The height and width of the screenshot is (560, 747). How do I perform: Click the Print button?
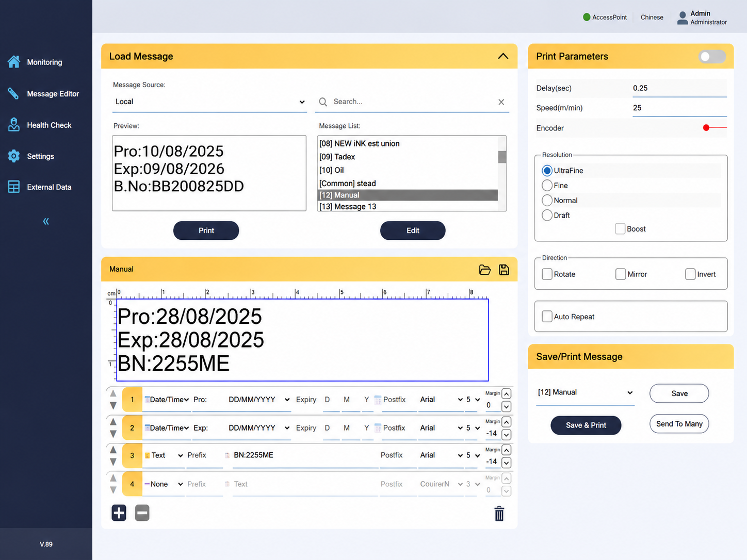coord(206,230)
